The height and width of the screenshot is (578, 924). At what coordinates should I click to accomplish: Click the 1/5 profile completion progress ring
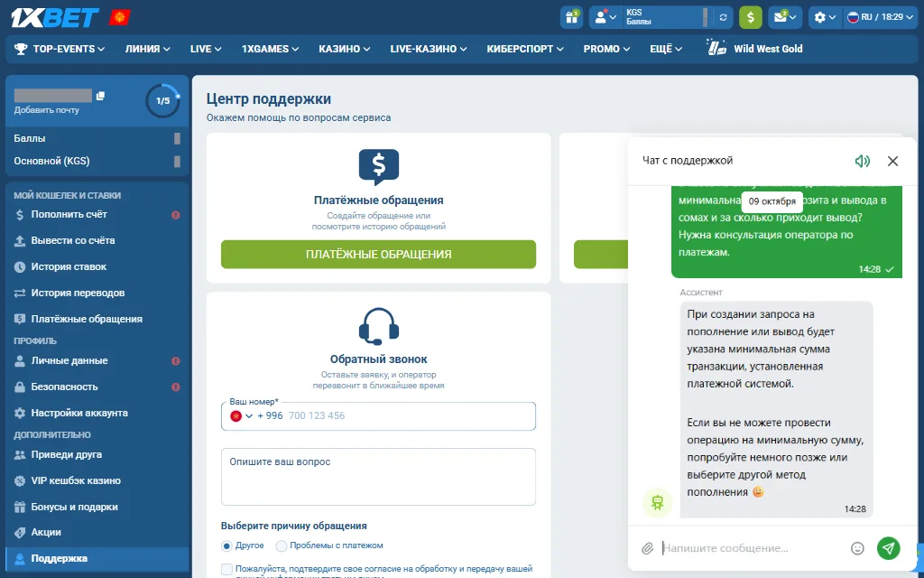[x=162, y=101]
